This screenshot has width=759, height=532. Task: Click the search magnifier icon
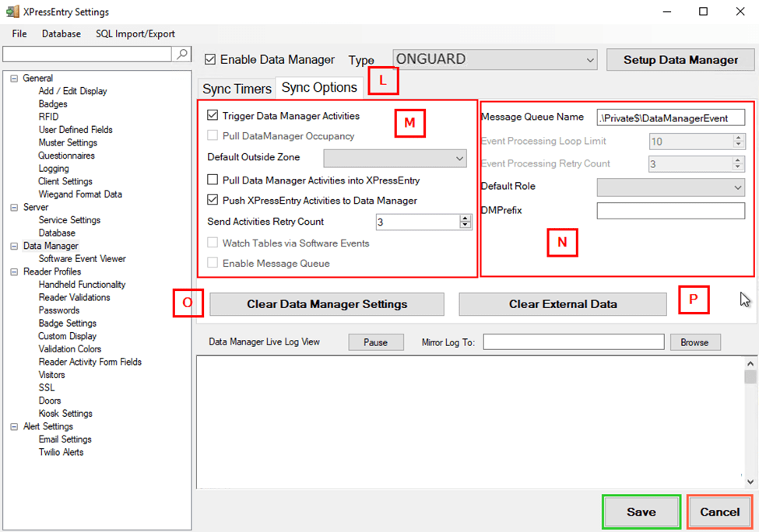click(182, 54)
